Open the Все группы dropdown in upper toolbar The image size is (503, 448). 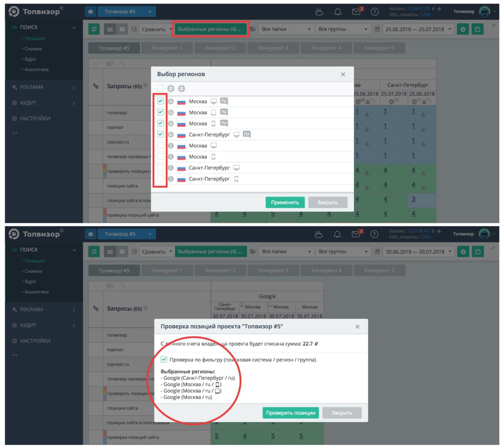point(343,29)
